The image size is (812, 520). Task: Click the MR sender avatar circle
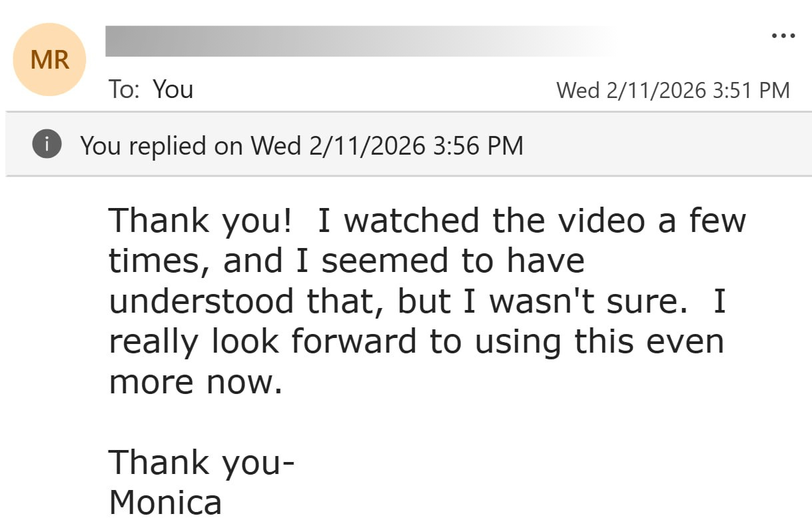click(49, 60)
